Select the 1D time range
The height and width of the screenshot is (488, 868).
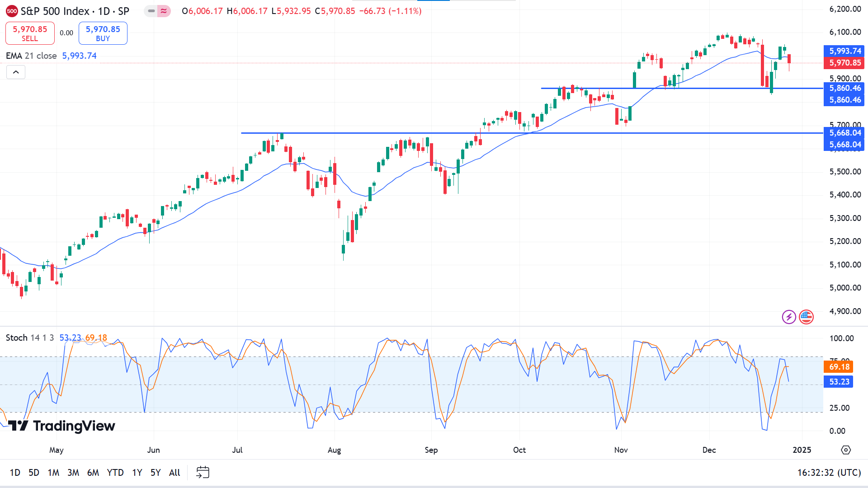tap(15, 473)
